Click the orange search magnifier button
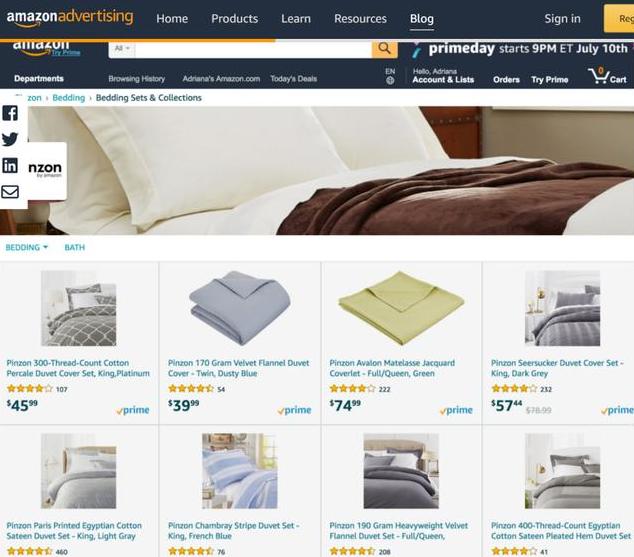 coord(384,49)
